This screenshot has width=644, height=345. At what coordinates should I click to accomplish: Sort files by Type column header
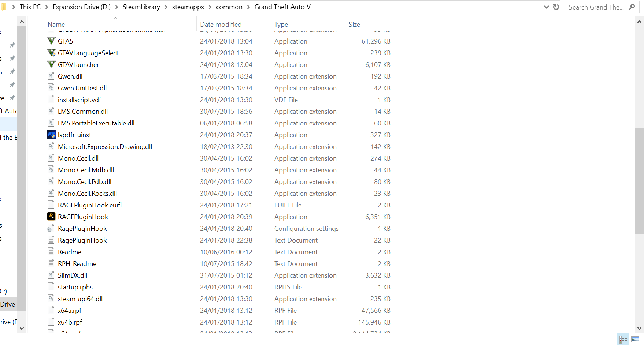(281, 24)
